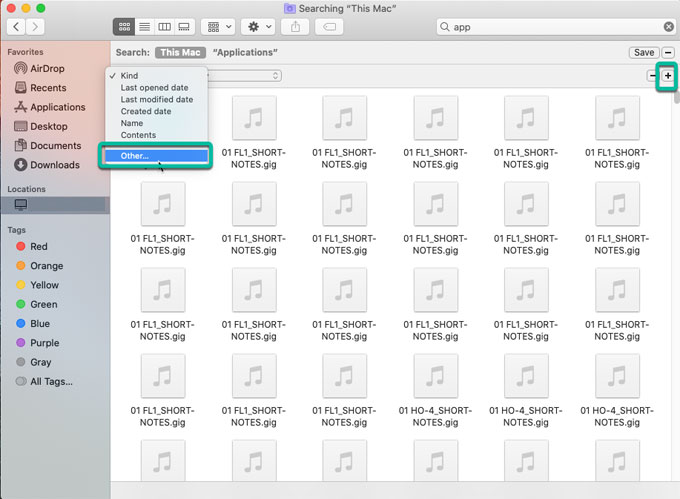Screen dimensions: 680x499
Task: Switch to column view in toolbar
Action: (164, 26)
